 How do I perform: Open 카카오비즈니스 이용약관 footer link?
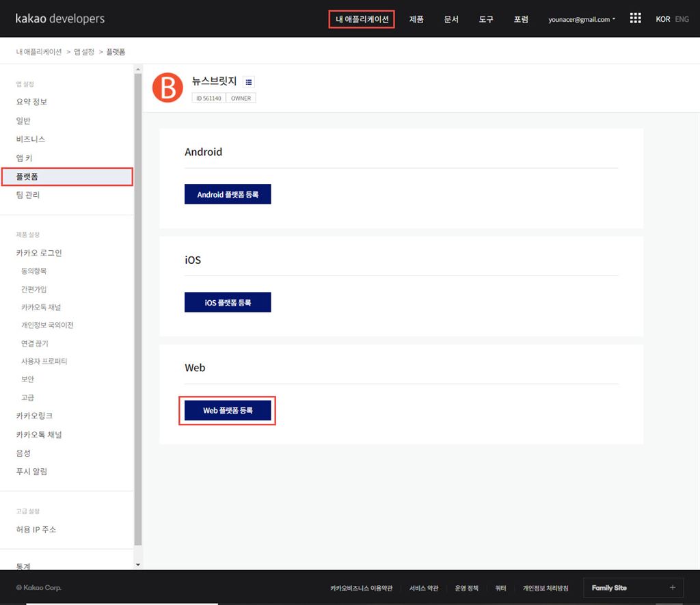[x=361, y=588]
